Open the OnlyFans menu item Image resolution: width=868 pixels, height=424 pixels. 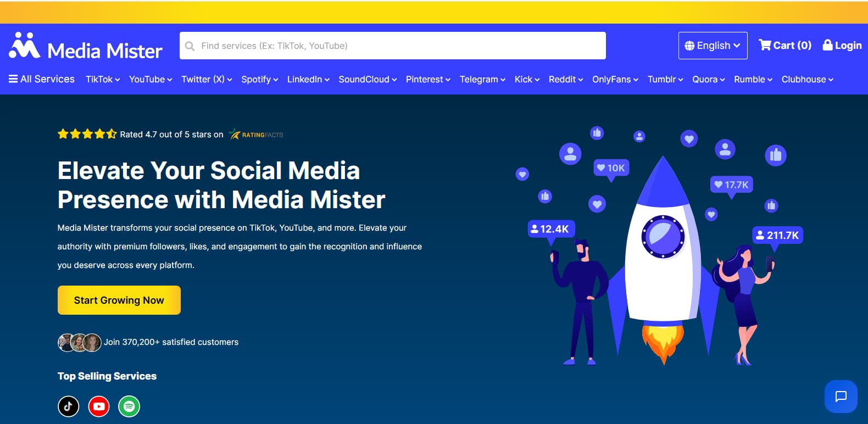tap(615, 79)
